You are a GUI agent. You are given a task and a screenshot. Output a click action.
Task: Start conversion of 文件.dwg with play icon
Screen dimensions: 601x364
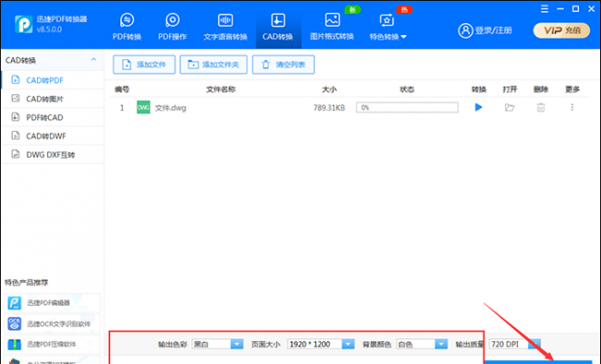tap(478, 107)
